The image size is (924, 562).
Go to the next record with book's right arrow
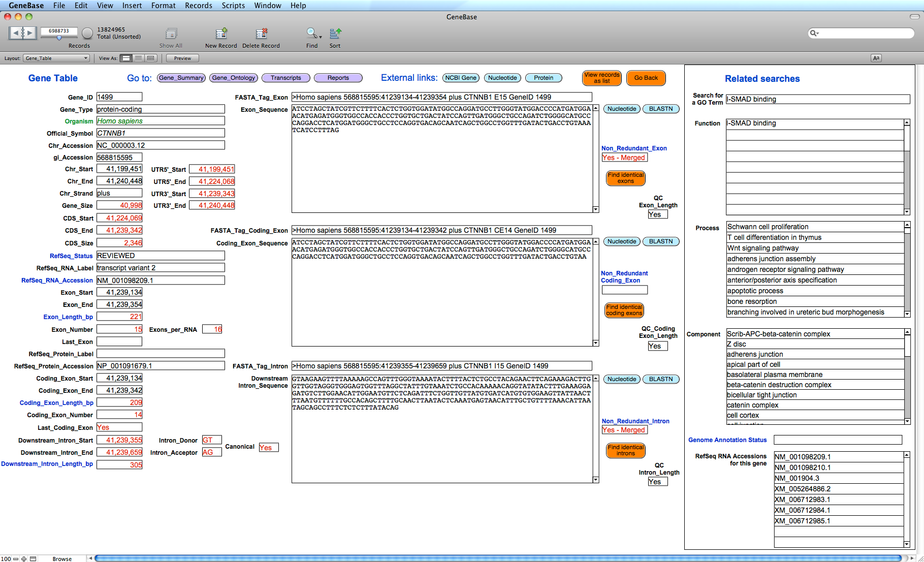(29, 33)
